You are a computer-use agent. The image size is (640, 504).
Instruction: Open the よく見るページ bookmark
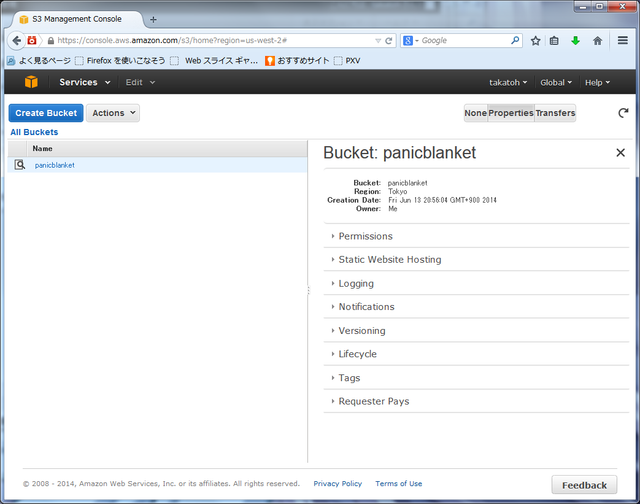pyautogui.click(x=39, y=60)
